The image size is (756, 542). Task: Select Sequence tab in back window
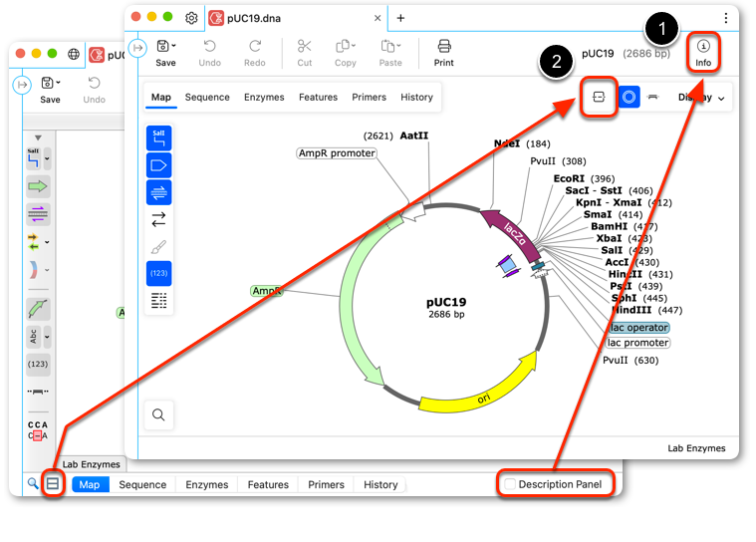(x=142, y=484)
